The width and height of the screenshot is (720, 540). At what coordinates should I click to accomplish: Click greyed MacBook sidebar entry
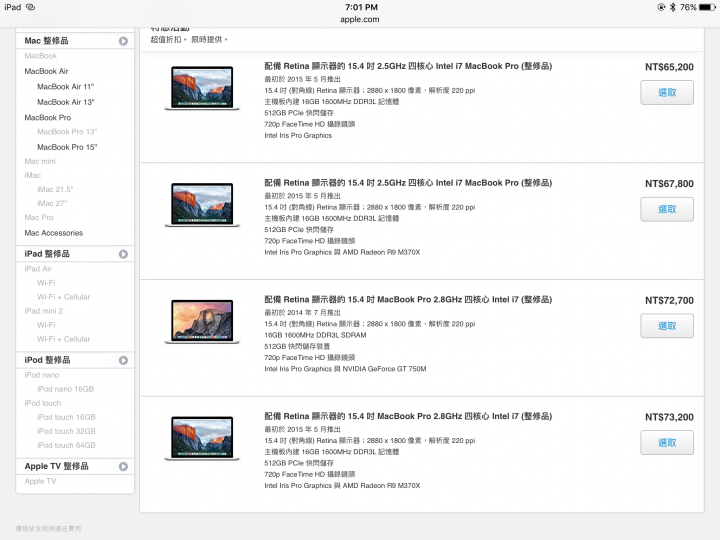coord(40,56)
